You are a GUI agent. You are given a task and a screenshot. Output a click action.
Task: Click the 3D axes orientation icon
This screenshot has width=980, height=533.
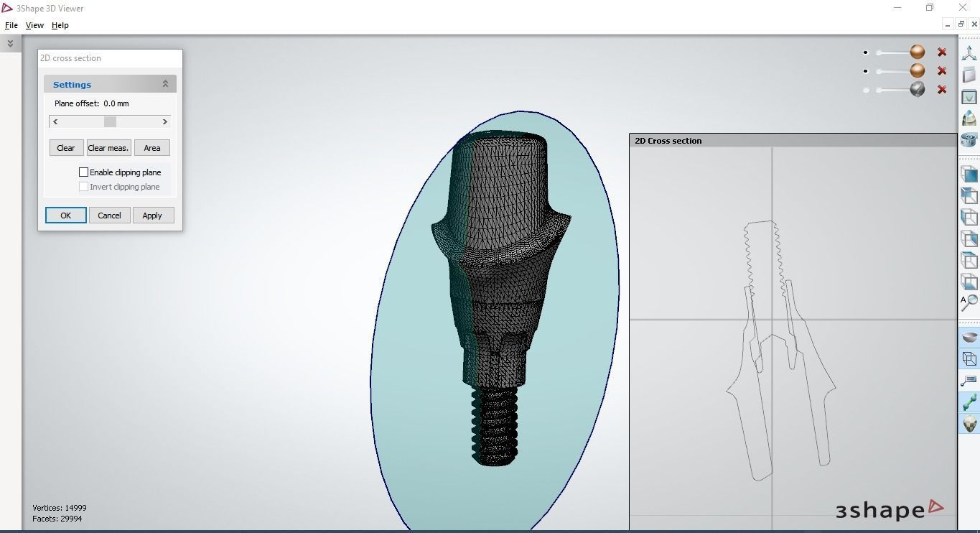pos(969,52)
